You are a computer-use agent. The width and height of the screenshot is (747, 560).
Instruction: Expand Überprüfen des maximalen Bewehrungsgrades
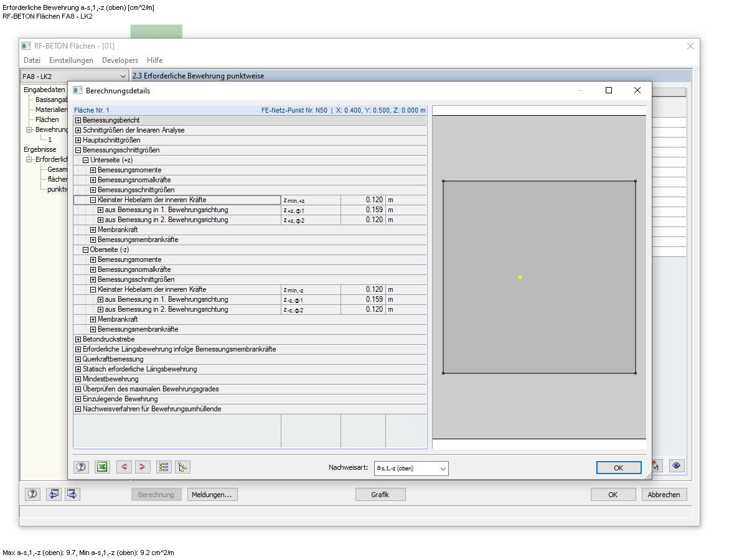click(x=78, y=389)
